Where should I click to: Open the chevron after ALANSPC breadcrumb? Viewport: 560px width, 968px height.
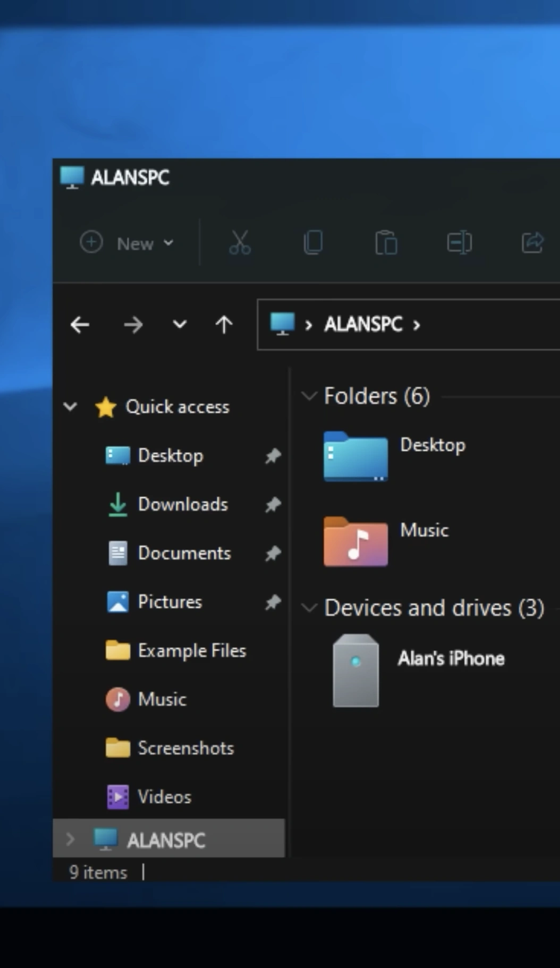pyautogui.click(x=417, y=325)
